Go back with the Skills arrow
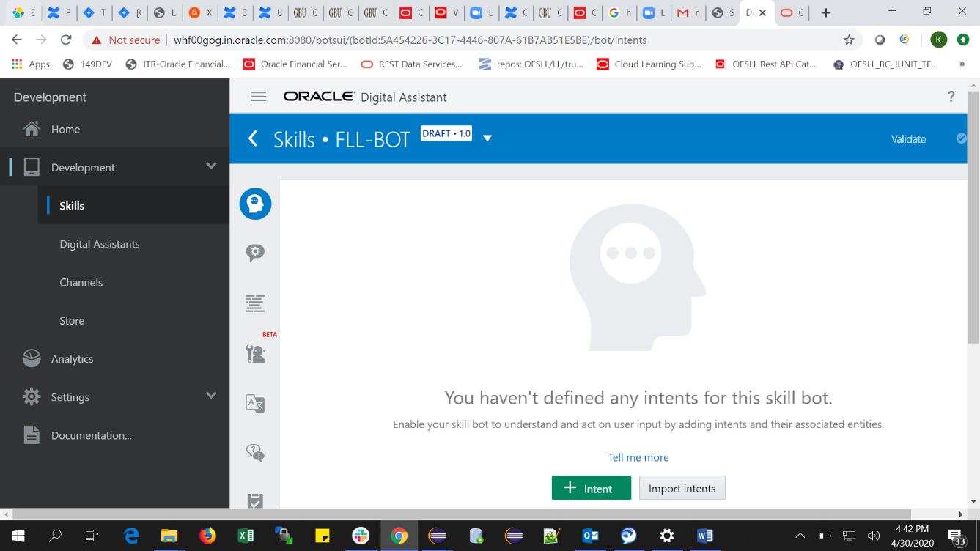 tap(253, 138)
